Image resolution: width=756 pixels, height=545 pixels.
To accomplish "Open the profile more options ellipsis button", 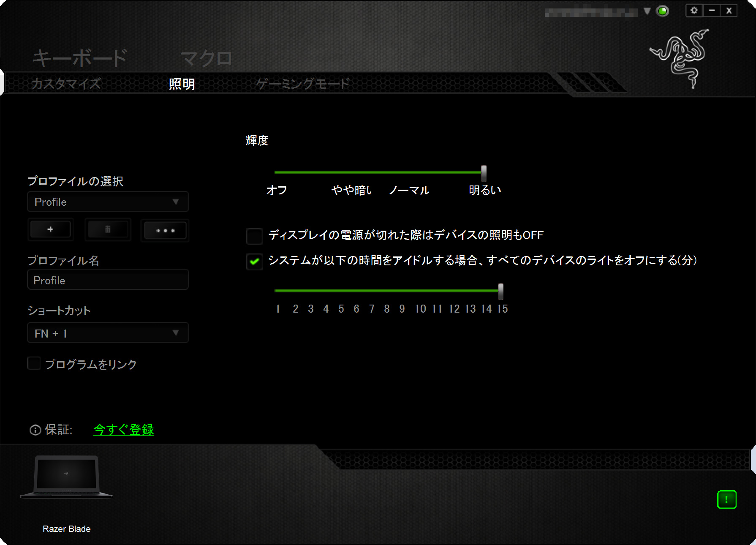I will (x=165, y=230).
